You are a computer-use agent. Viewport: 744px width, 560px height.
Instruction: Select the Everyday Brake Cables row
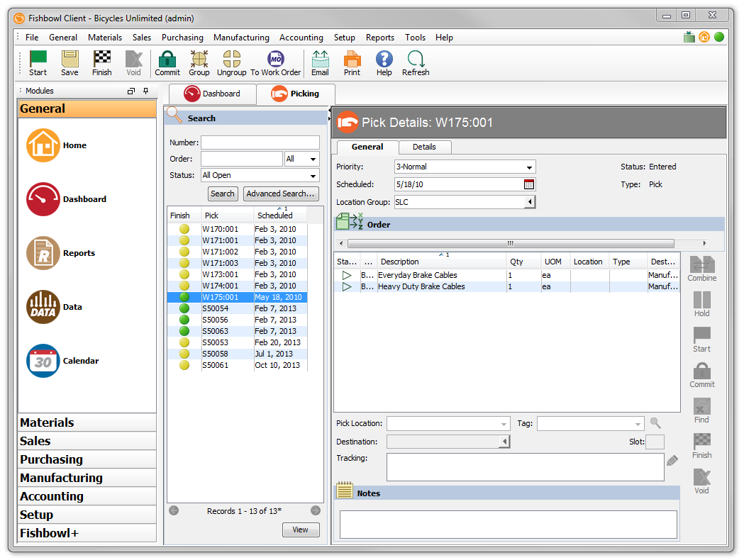(x=506, y=276)
